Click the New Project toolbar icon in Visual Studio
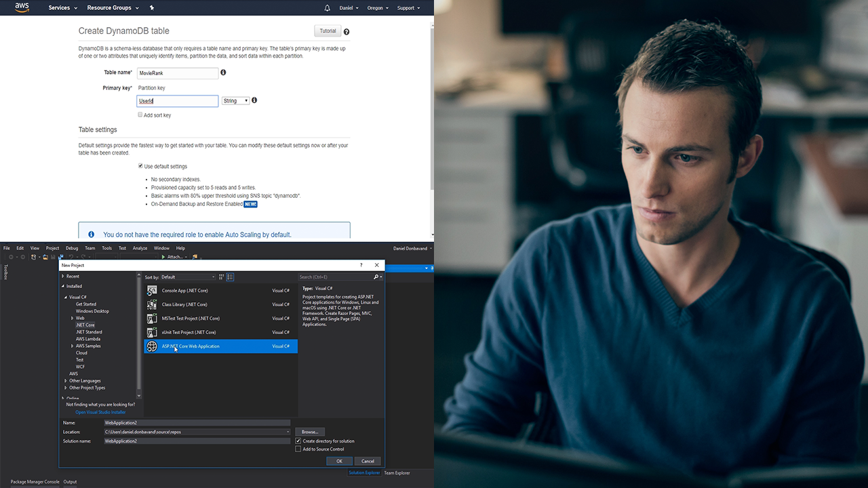This screenshot has width=868, height=488. (34, 257)
